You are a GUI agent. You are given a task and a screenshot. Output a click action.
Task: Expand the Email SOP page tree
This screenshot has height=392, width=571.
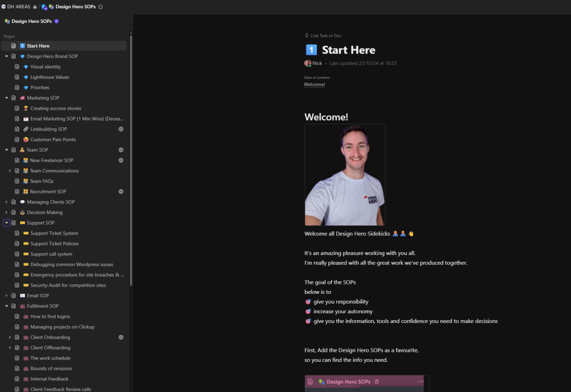coord(7,296)
